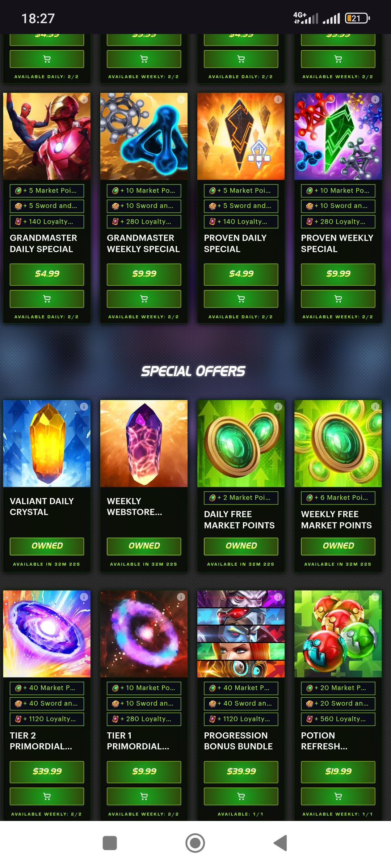Buy Progression Bonus Bundle for $39.99

point(241,772)
